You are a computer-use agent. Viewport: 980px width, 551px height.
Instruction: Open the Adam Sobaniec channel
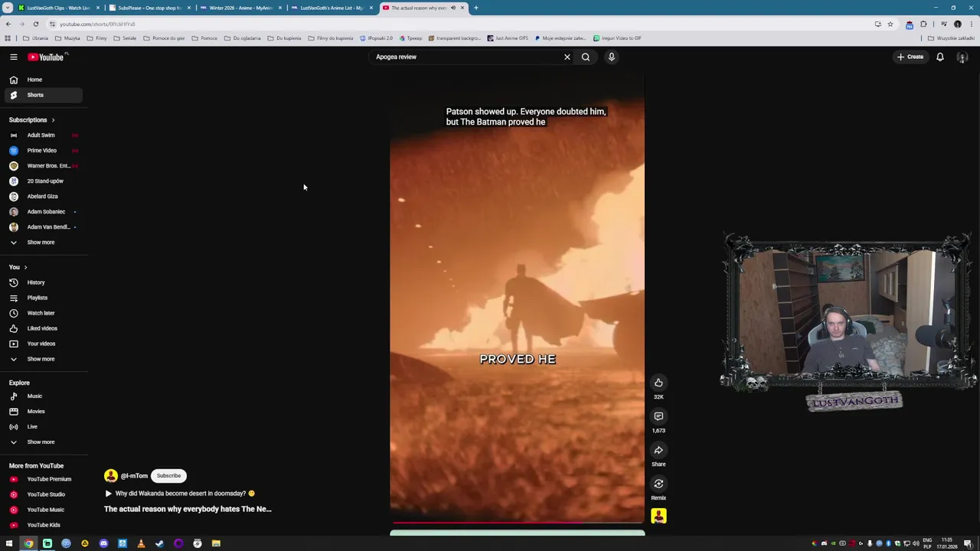click(x=42, y=212)
